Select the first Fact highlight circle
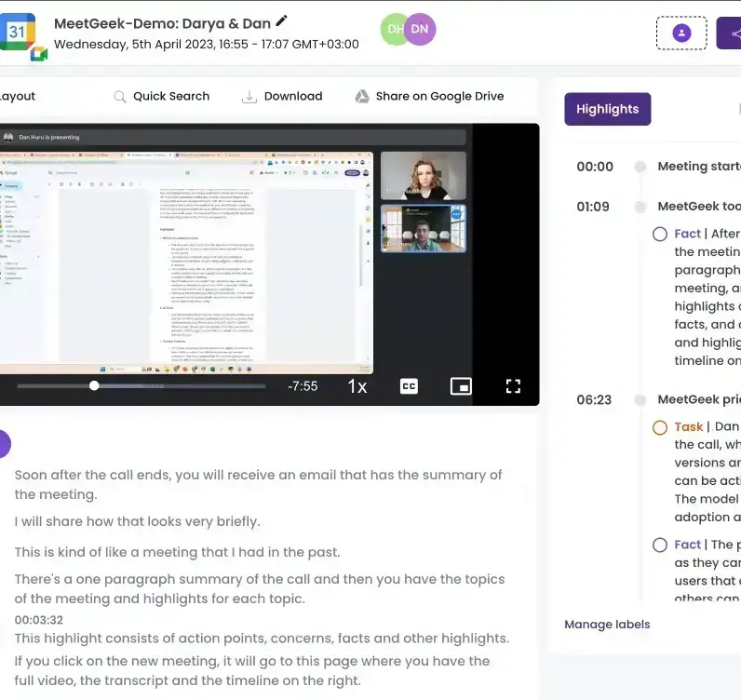 (660, 234)
